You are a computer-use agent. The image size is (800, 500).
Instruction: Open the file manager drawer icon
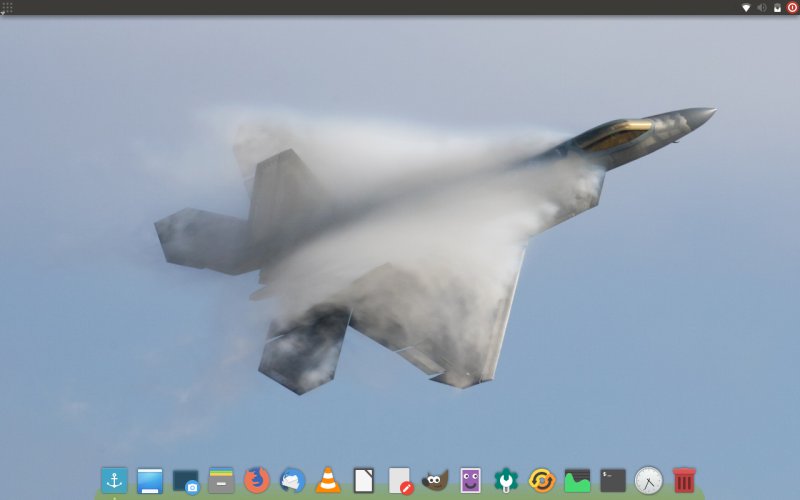tap(221, 480)
